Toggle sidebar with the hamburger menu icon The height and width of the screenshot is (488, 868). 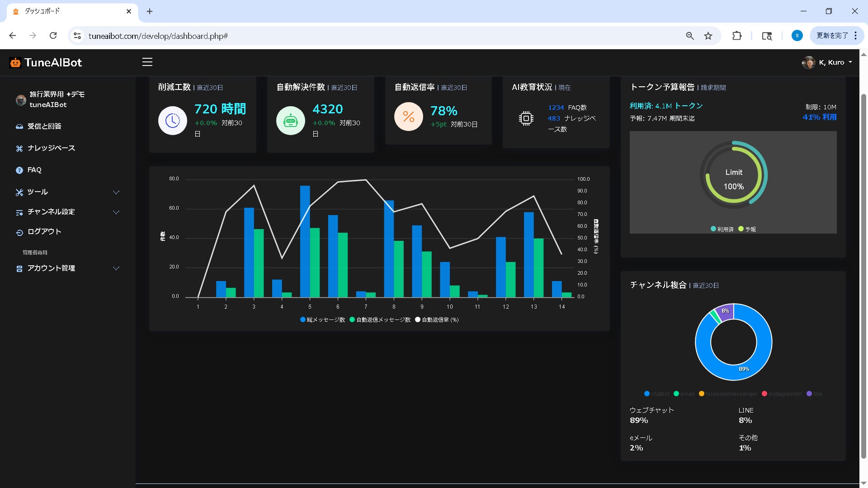coord(147,62)
